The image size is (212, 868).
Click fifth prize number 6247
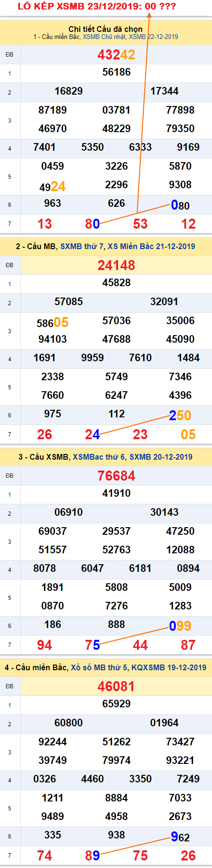pos(117,395)
